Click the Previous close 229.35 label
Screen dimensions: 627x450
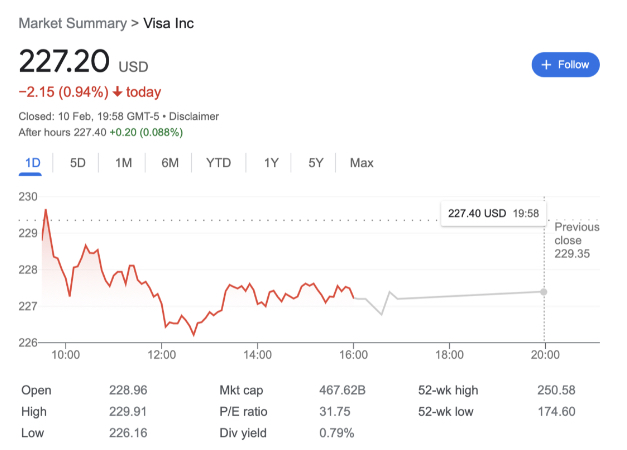pos(577,240)
